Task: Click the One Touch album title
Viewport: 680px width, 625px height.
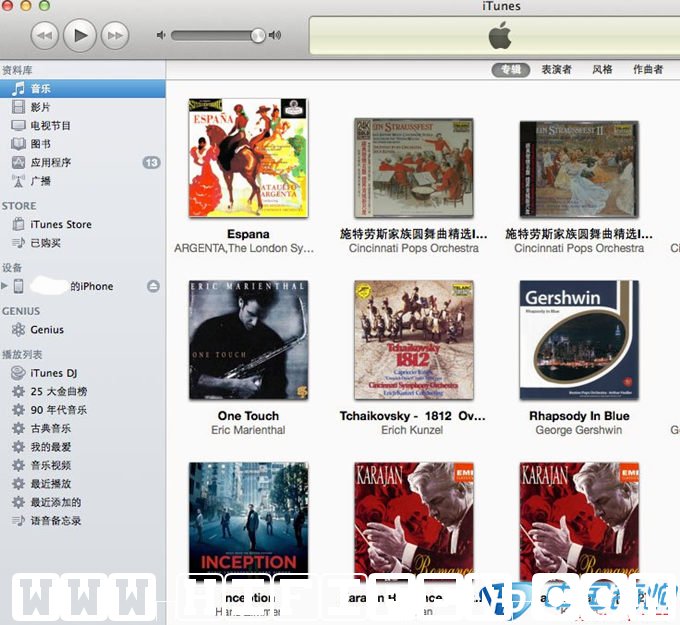Action: click(x=248, y=416)
